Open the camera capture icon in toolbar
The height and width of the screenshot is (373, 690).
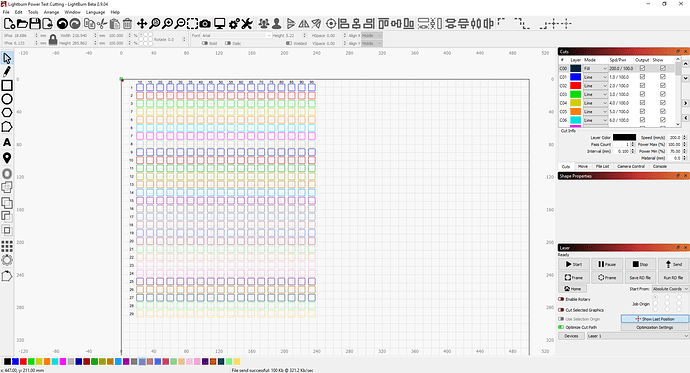(x=205, y=24)
